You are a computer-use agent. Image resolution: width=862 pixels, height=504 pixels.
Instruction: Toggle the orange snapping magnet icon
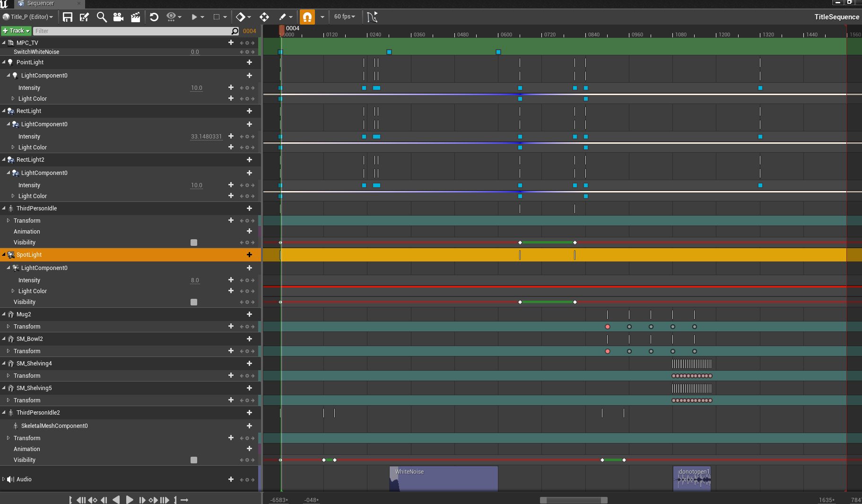click(307, 17)
